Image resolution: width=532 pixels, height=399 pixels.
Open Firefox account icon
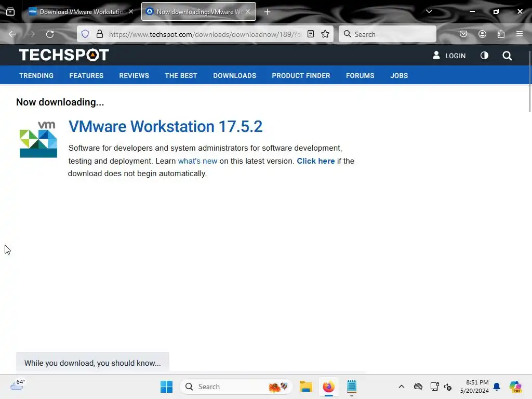click(x=482, y=34)
